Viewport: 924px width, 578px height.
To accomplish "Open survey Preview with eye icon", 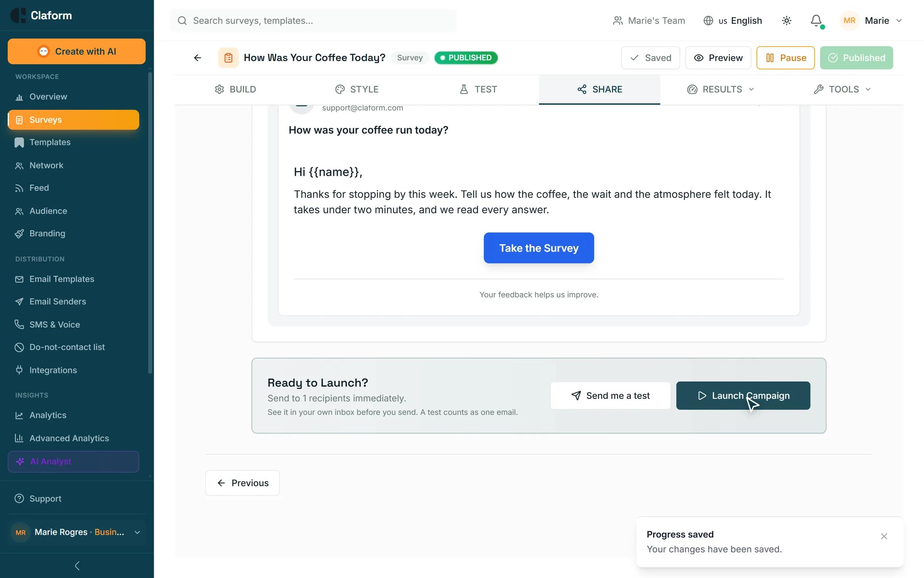I will [x=718, y=58].
